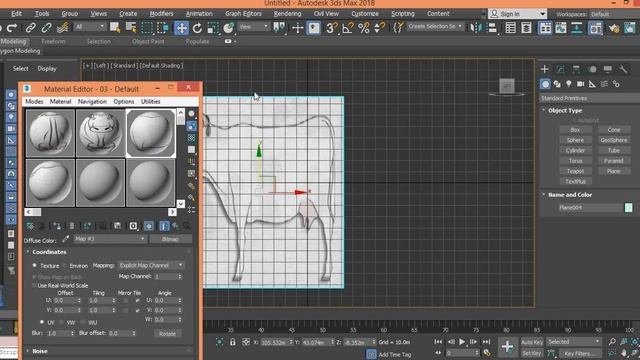Collapse the Coordinates rollout

tap(49, 252)
